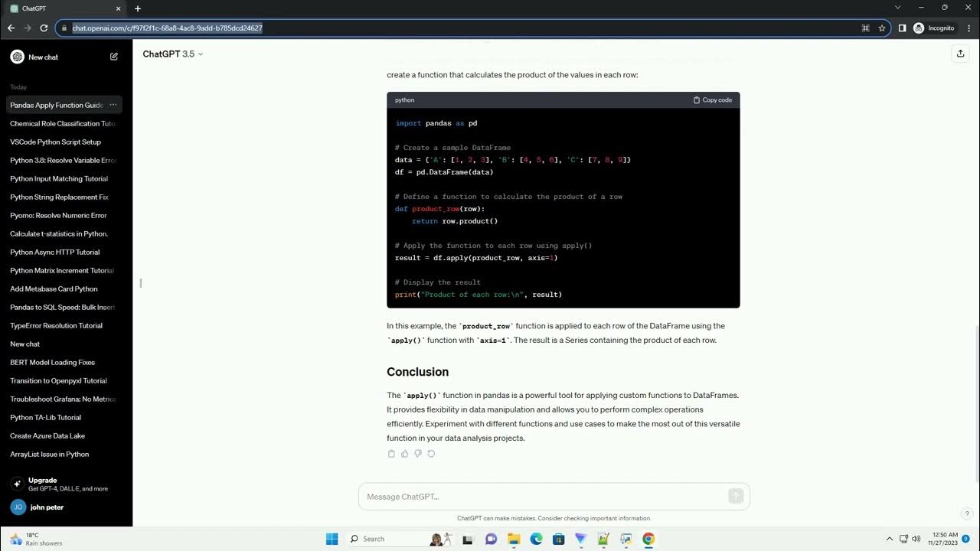Image resolution: width=980 pixels, height=551 pixels.
Task: Click the Windows Start button
Action: tap(332, 539)
